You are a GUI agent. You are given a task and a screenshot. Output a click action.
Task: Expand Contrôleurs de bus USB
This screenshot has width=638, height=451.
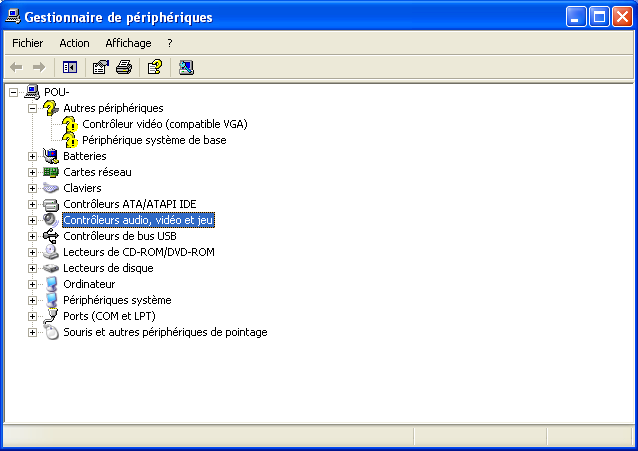point(33,236)
